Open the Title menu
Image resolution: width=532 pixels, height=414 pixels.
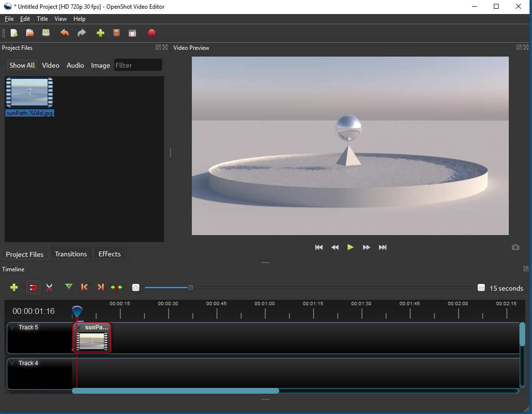42,19
